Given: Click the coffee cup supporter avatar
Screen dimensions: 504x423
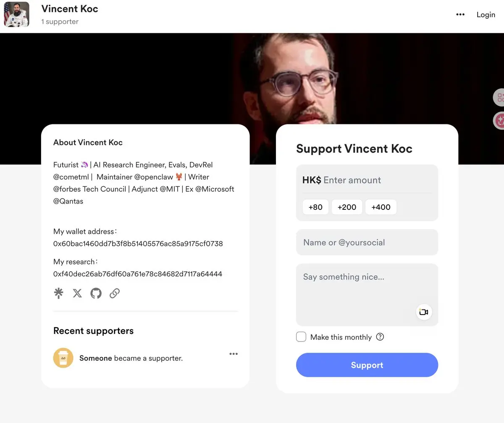Looking at the screenshot, I should (63, 358).
